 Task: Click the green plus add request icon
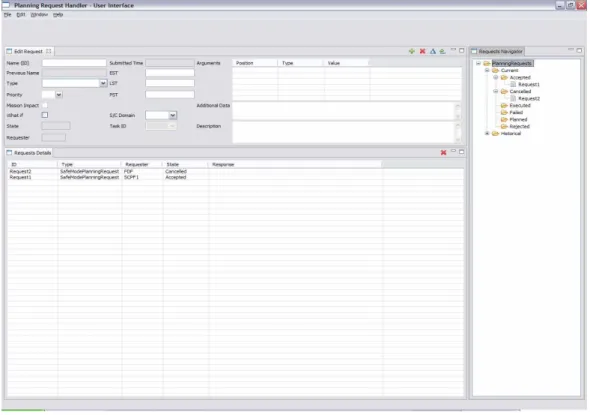(x=412, y=51)
